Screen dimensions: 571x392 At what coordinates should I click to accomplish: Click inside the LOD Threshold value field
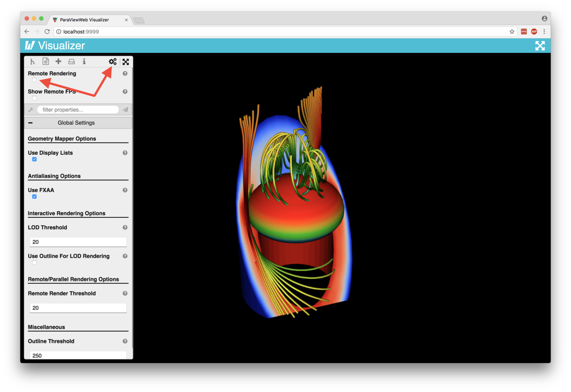tap(78, 242)
